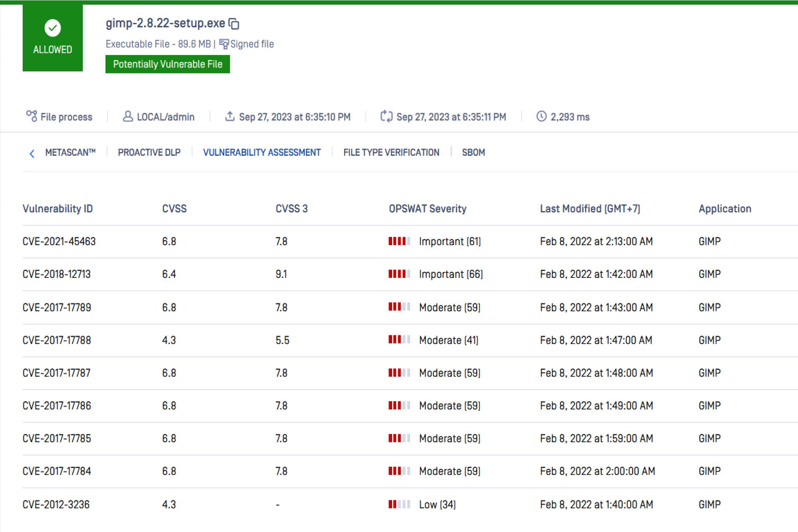Open CVE-2021-45463 vulnerability entry
This screenshot has width=798, height=532.
coord(59,242)
